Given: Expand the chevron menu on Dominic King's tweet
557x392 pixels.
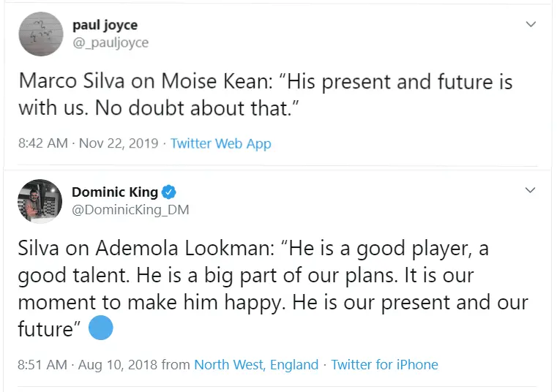Looking at the screenshot, I should 531,190.
